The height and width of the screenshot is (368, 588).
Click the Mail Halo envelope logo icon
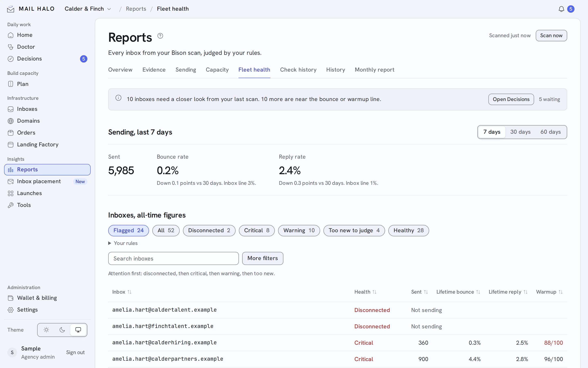[x=11, y=9]
